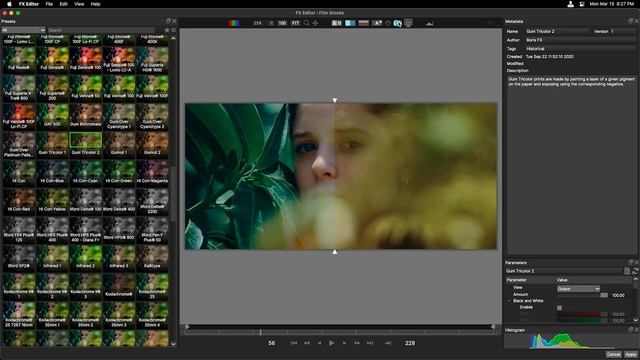This screenshot has height=360, width=640.
Task: Set viewer zoom to 100
Action: click(282, 23)
